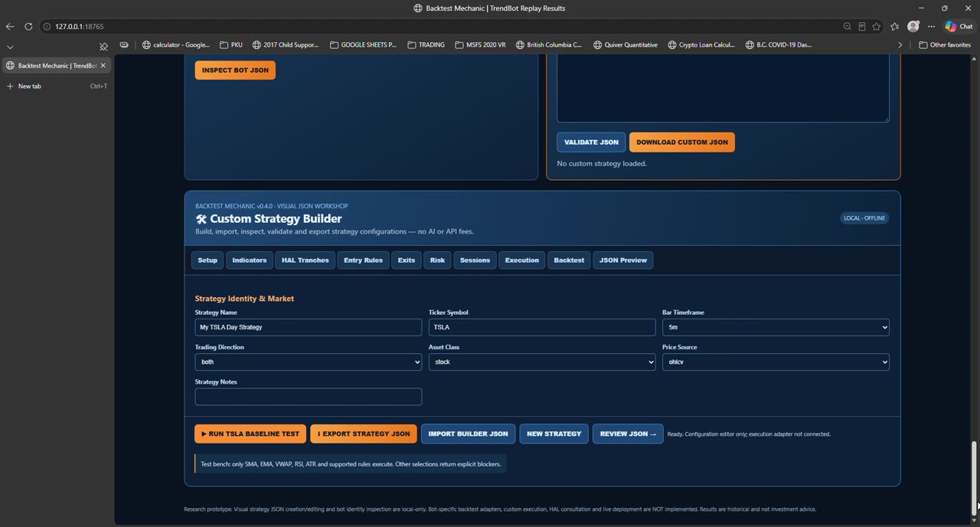Open the Price Source dropdown
This screenshot has height=527, width=980.
point(776,362)
